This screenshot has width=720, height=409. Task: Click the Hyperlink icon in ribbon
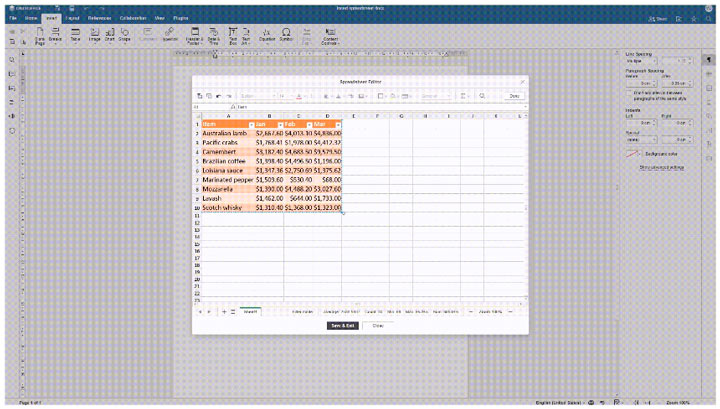click(x=170, y=34)
